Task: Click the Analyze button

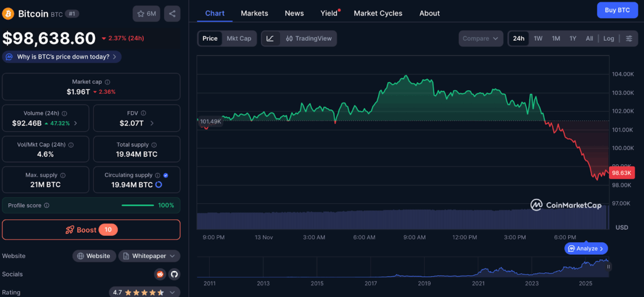Action: coord(586,249)
